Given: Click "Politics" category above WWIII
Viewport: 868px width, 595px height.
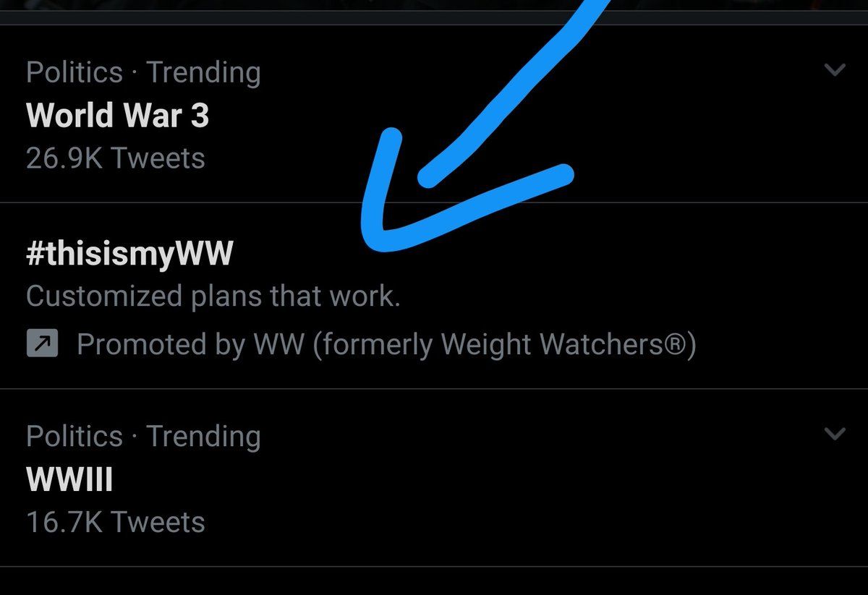Looking at the screenshot, I should click(x=74, y=436).
